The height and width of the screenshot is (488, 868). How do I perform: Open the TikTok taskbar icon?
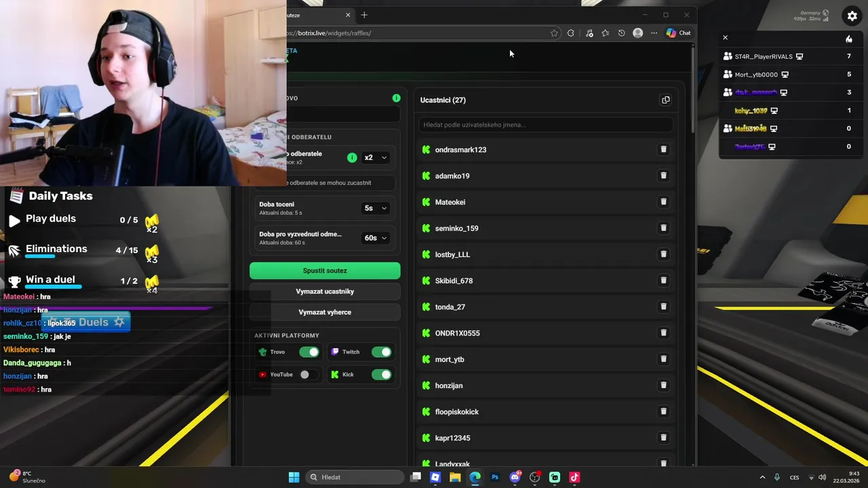(x=574, y=477)
